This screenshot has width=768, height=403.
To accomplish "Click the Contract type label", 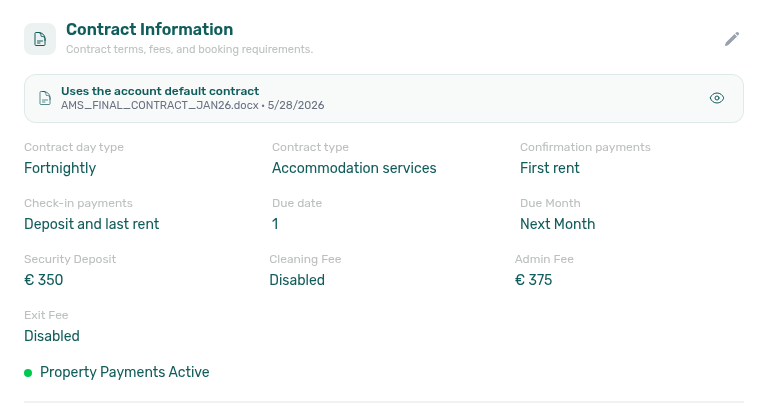I will pyautogui.click(x=310, y=147).
